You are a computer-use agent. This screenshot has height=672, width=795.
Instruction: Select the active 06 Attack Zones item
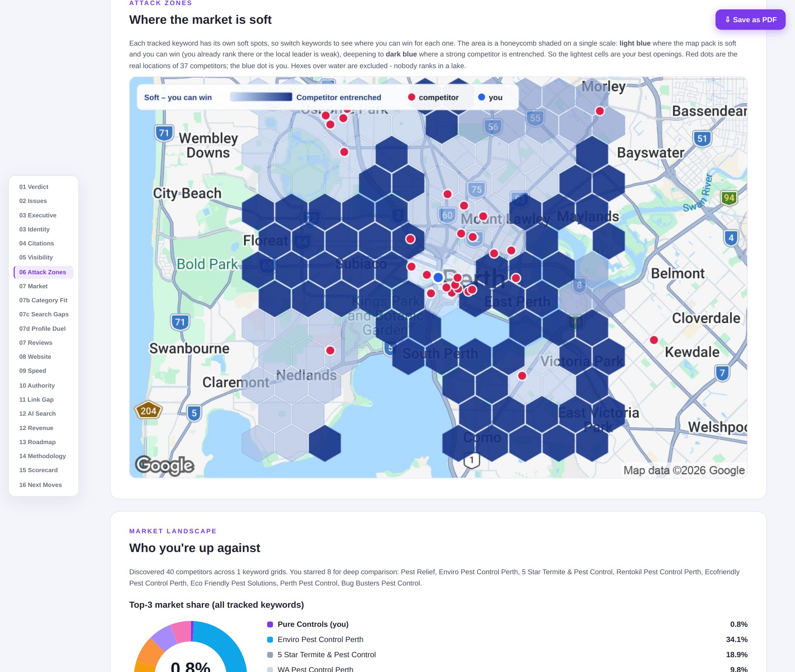[43, 272]
